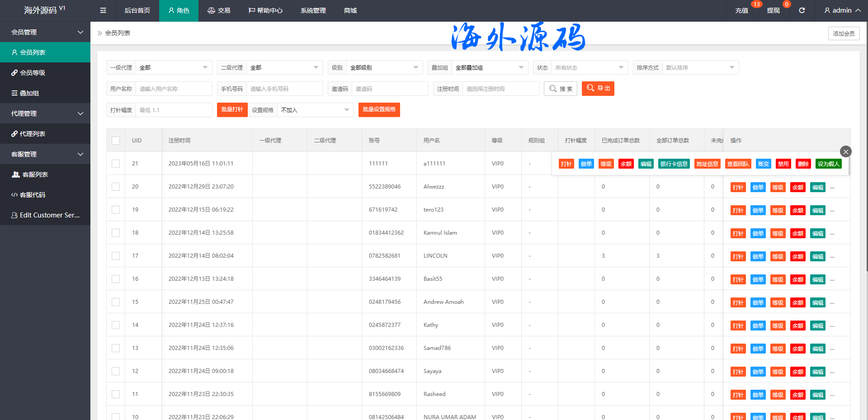
Task: Open 客服代码 code icon item
Action: [14, 195]
